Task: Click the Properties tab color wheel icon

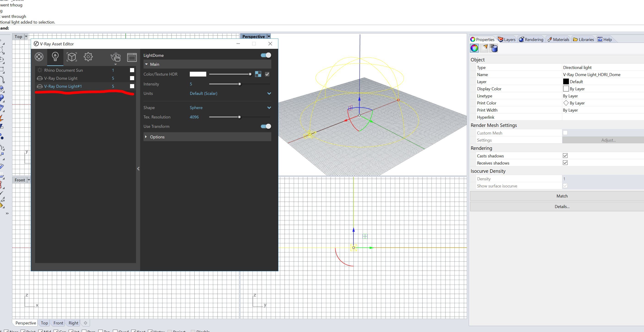Action: (x=473, y=40)
